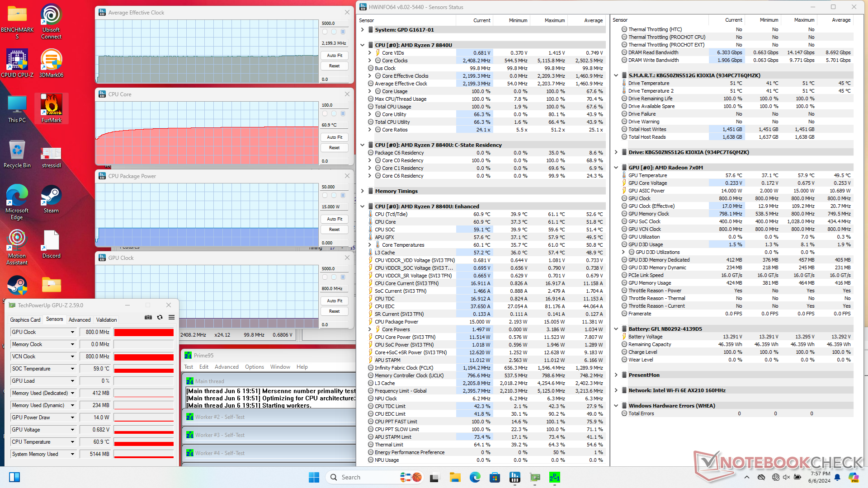Open File Explorer from taskbar
The image size is (868, 488).
tap(455, 477)
